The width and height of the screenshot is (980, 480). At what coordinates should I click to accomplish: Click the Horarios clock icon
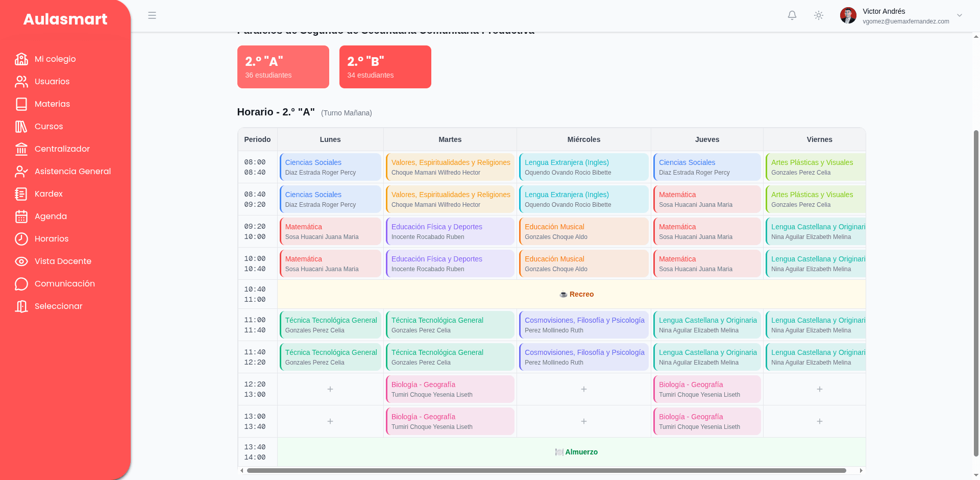click(x=21, y=239)
